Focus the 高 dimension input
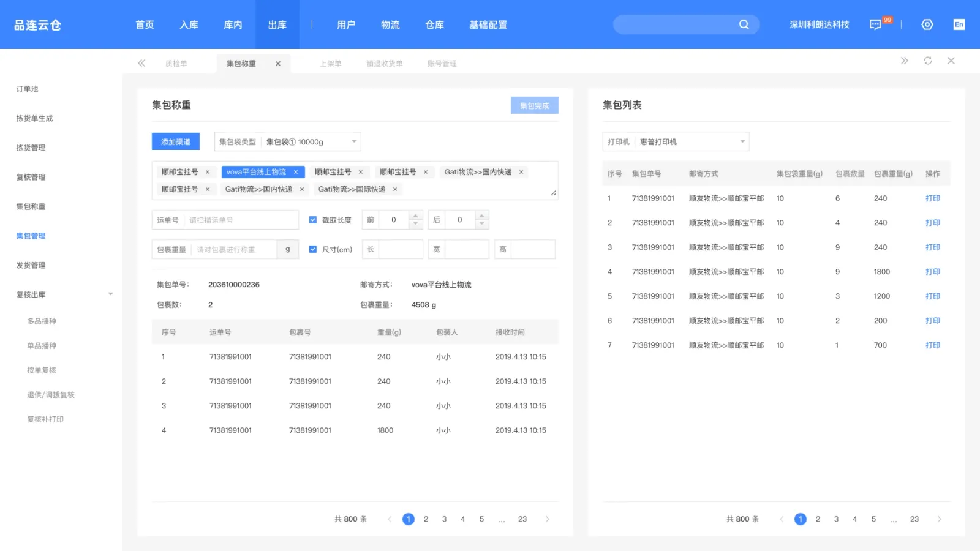 pyautogui.click(x=533, y=249)
